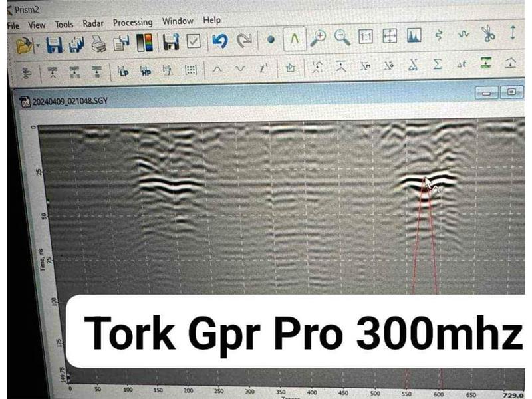532x399 pixels.
Task: Click the fit-to-window arrows icon
Action: [x=390, y=36]
